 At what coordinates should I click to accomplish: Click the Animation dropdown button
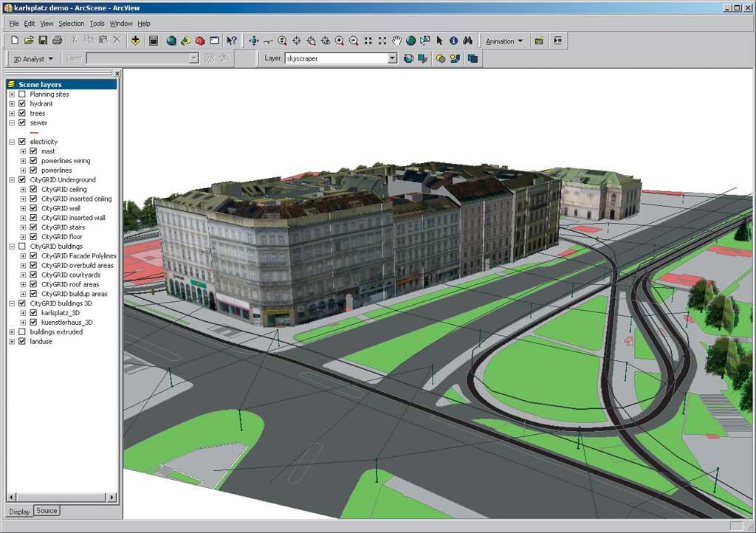(504, 41)
